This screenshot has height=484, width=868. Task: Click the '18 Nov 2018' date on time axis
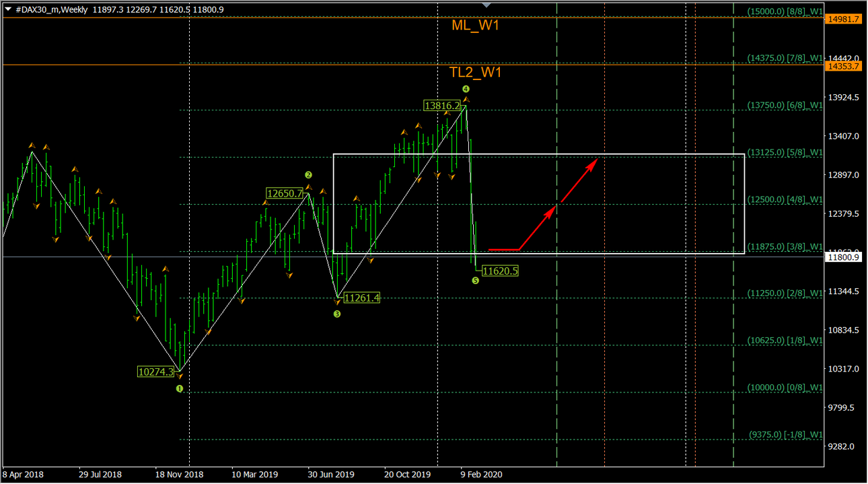[x=178, y=475]
